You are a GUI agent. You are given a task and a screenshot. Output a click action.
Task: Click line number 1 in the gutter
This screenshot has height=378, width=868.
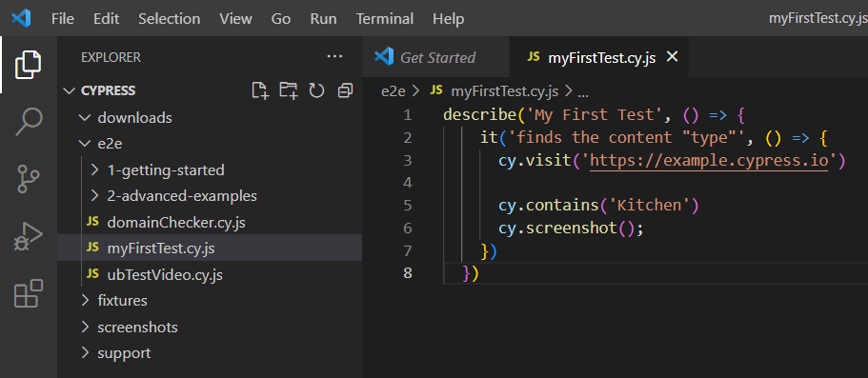point(408,115)
